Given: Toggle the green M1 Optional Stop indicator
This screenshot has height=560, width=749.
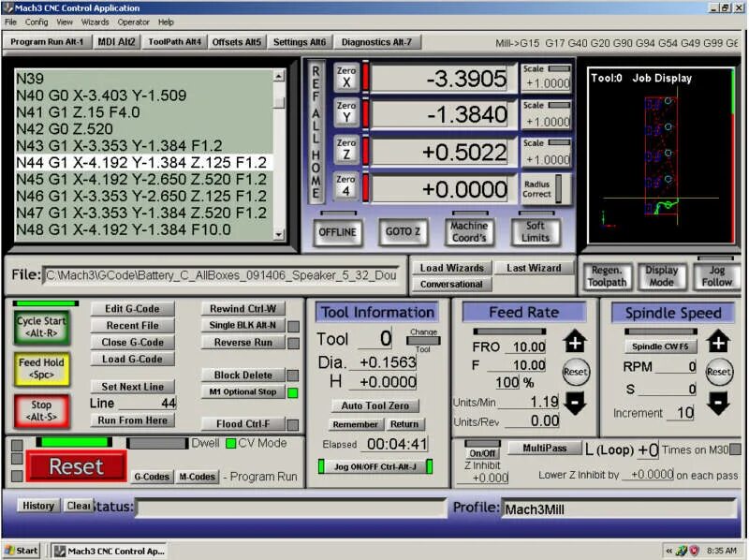Looking at the screenshot, I should click(x=293, y=392).
